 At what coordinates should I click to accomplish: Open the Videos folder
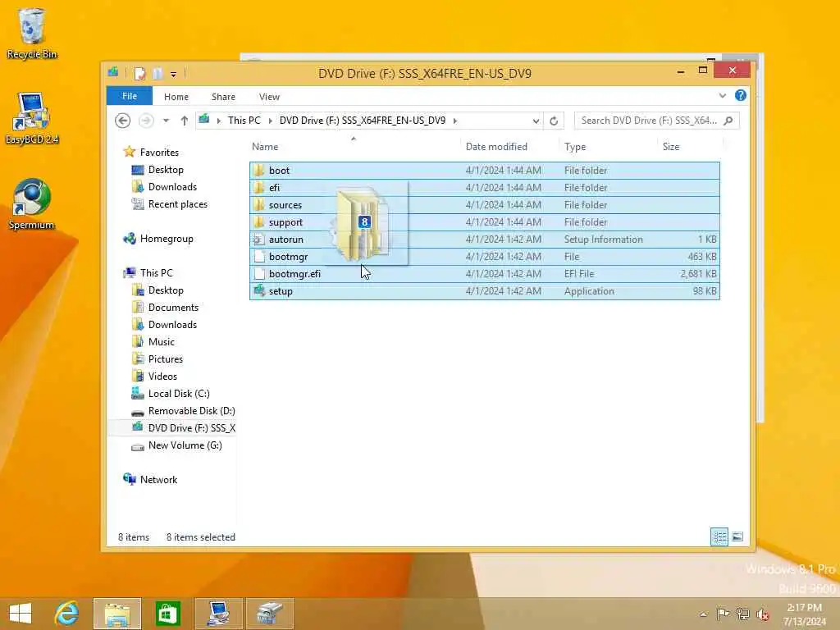pos(155,376)
